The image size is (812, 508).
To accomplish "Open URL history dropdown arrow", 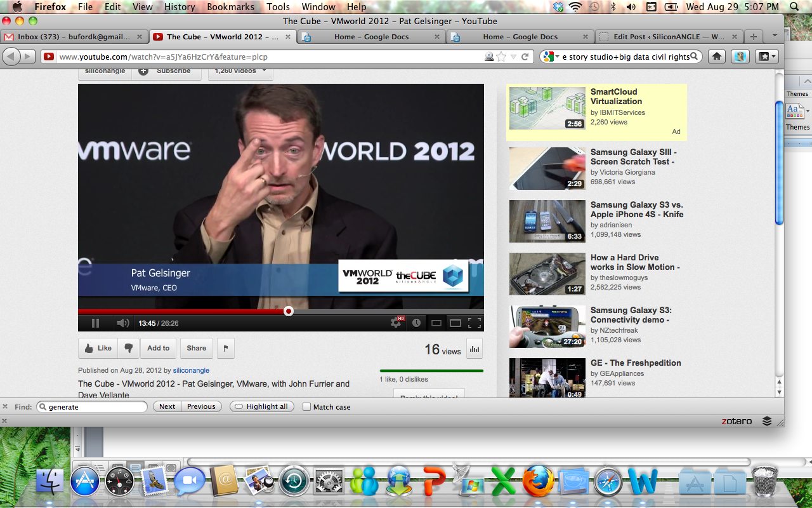I will click(514, 57).
